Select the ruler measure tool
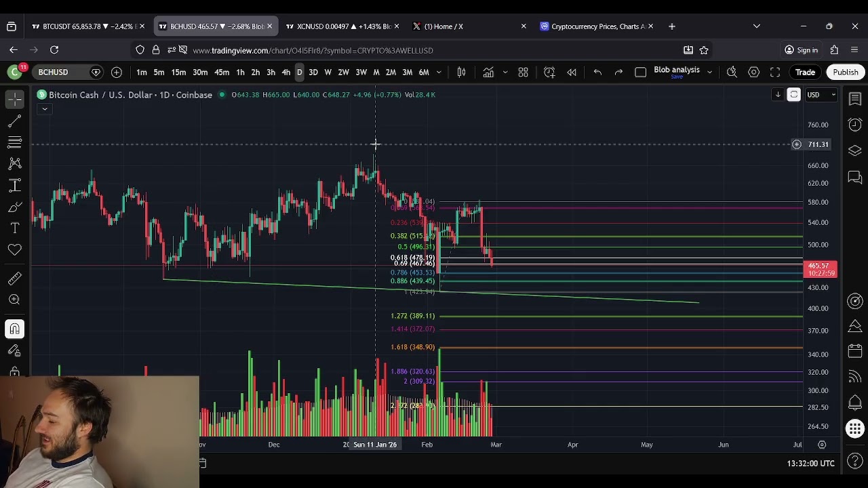The image size is (868, 488). point(14,279)
